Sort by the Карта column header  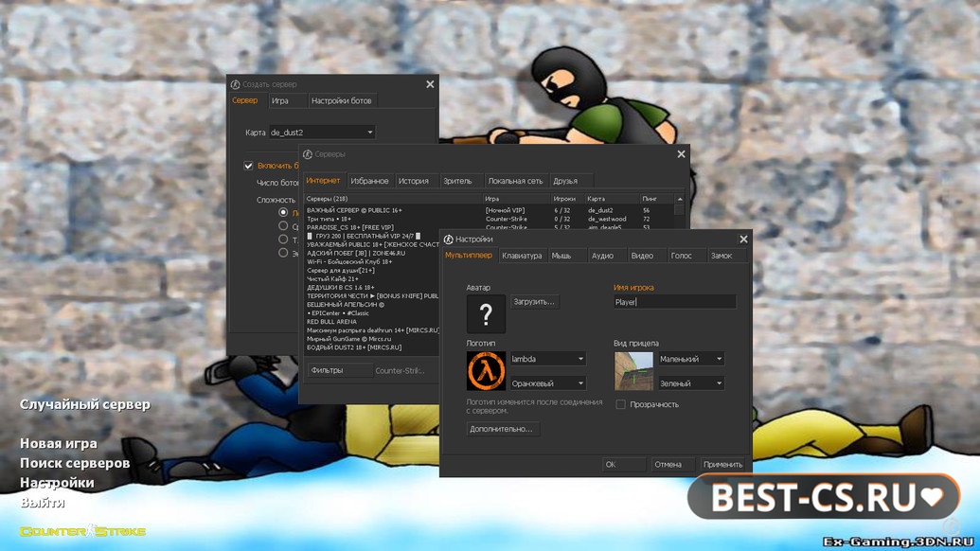(x=612, y=199)
